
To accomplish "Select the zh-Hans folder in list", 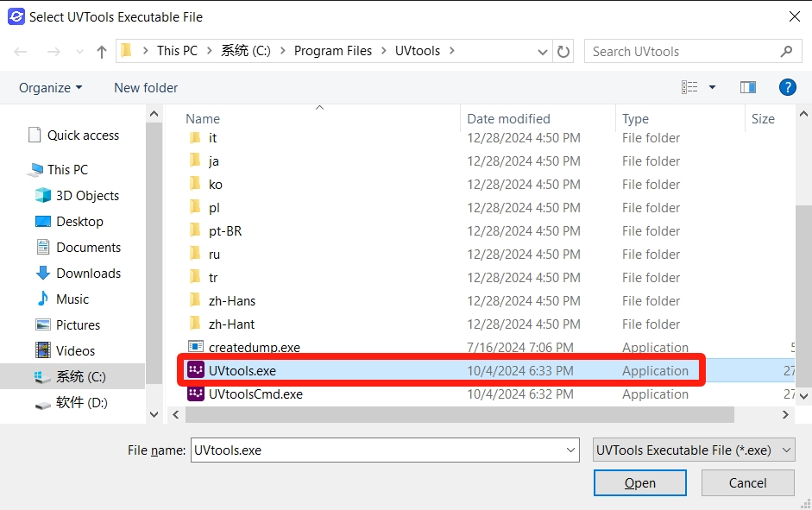I will pos(232,301).
